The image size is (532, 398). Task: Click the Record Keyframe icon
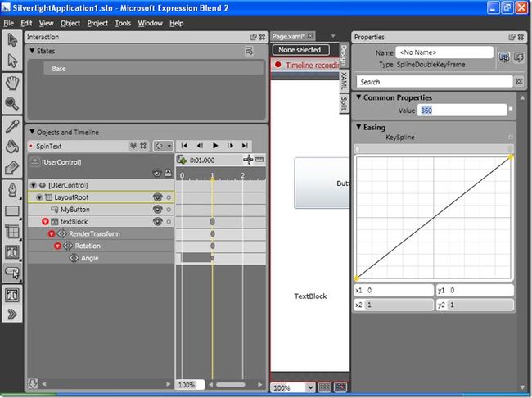click(182, 160)
